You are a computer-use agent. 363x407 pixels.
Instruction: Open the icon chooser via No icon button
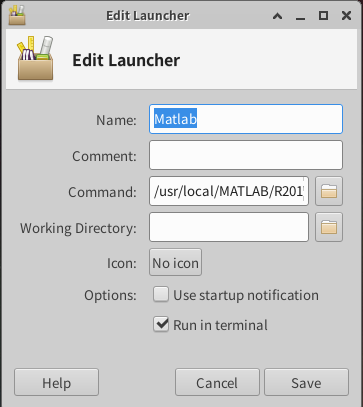(175, 262)
